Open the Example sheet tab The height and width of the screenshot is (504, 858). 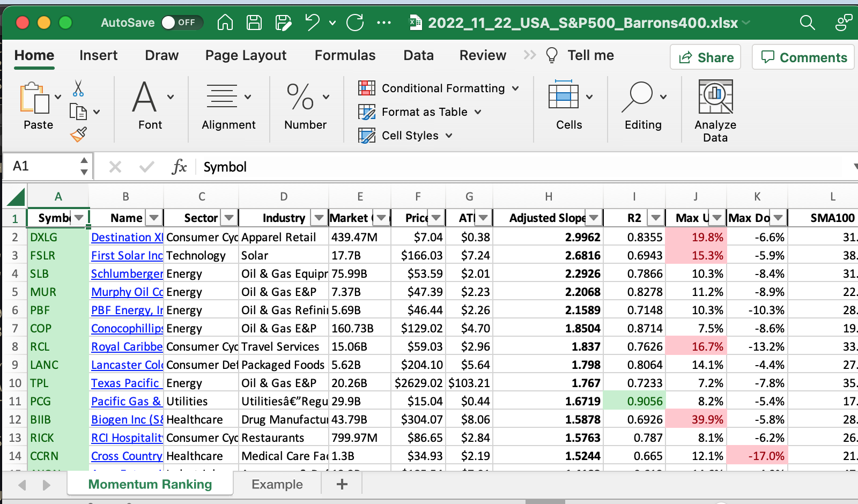(x=277, y=484)
